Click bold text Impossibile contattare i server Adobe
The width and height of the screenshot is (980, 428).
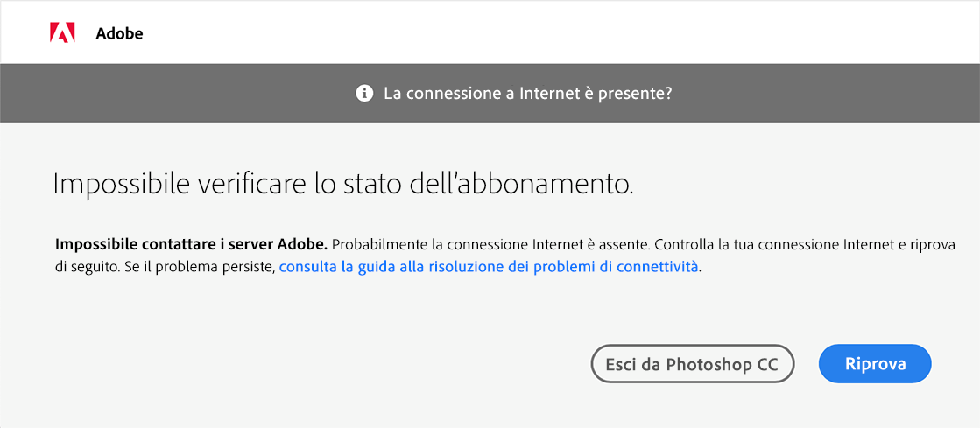191,245
